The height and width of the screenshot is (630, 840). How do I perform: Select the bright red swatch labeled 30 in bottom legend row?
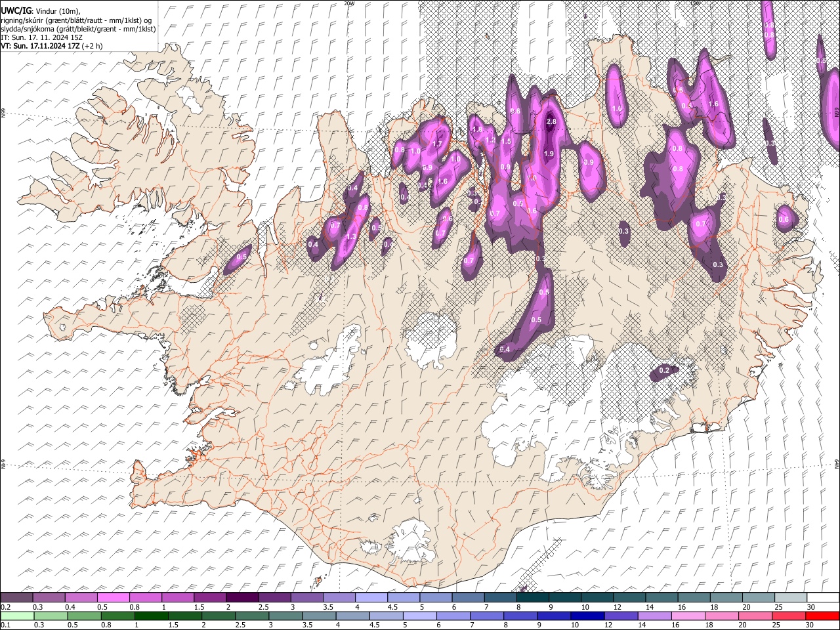tap(823, 616)
